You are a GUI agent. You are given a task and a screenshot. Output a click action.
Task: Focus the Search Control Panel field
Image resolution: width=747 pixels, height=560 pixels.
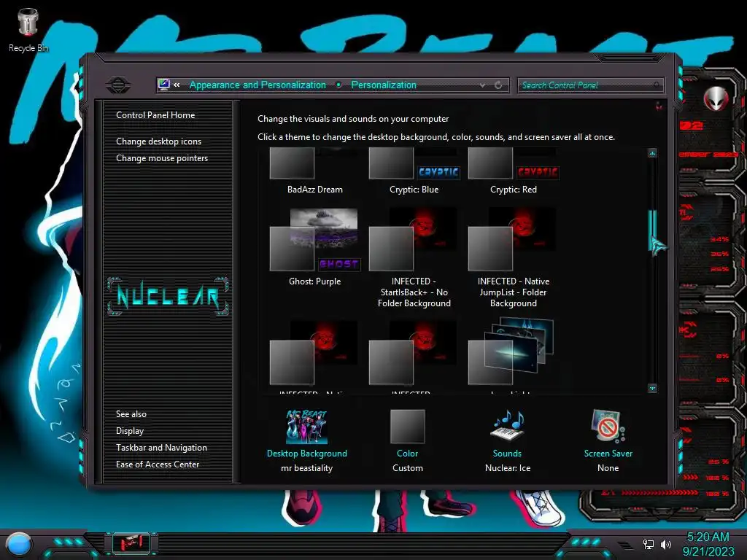click(590, 85)
